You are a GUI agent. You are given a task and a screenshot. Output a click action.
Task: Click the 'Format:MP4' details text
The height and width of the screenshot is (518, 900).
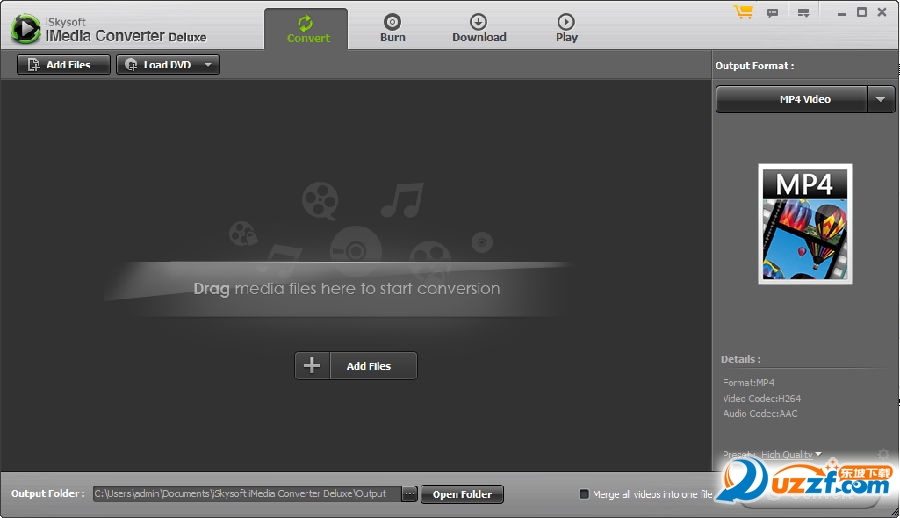pyautogui.click(x=748, y=382)
